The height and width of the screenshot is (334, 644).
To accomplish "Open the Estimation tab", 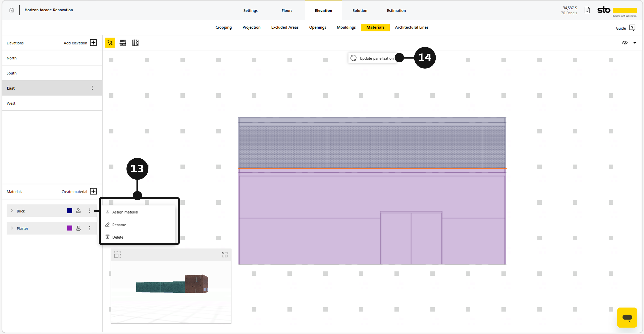I will pos(396,10).
